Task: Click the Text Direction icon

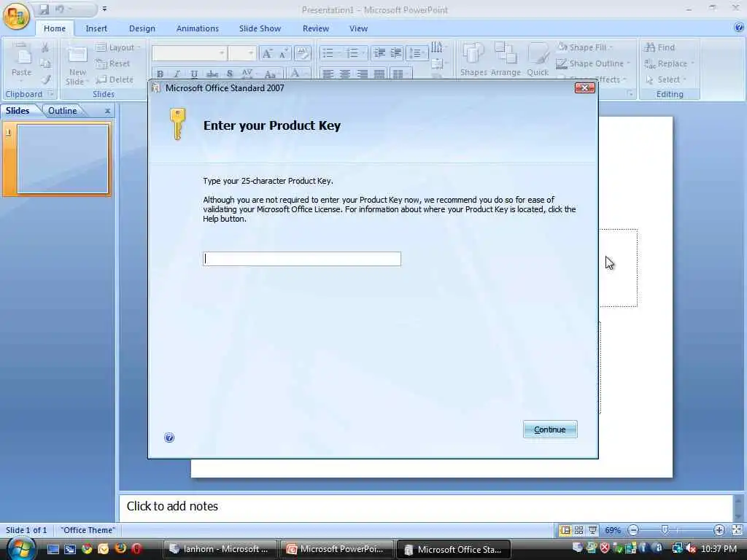Action: 438,47
